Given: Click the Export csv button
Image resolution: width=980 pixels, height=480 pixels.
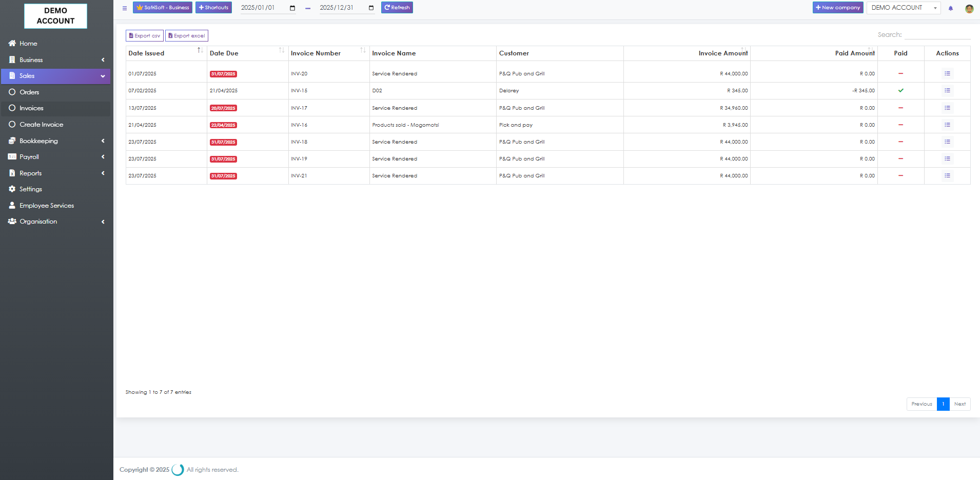Looking at the screenshot, I should pos(145,36).
